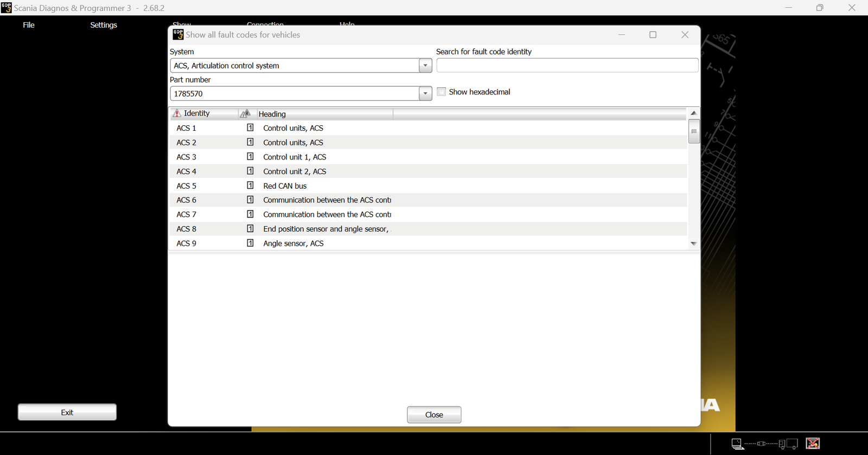Select the ACS 3 identity cell
Image resolution: width=868 pixels, height=455 pixels.
tap(186, 157)
